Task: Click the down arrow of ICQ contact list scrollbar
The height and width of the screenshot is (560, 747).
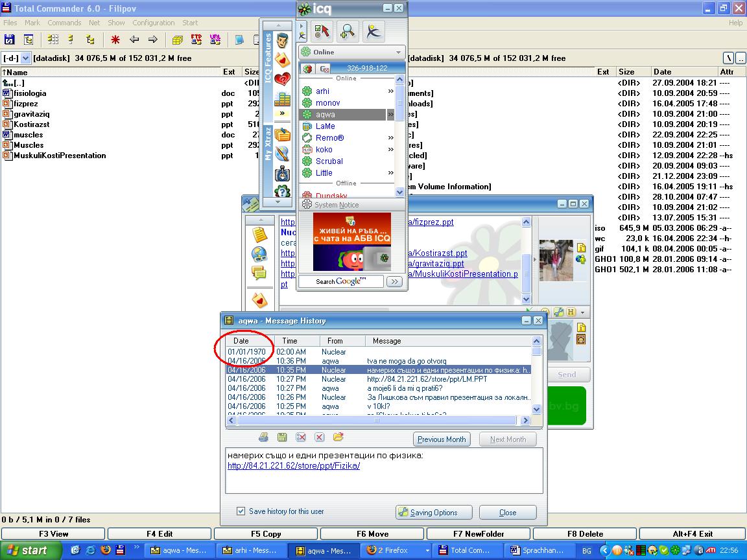Action: [x=399, y=192]
